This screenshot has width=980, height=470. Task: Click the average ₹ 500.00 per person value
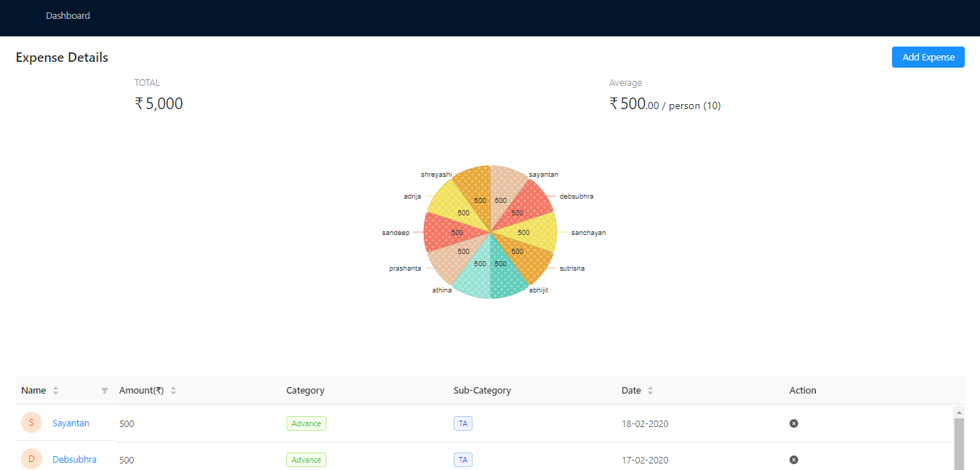point(664,104)
